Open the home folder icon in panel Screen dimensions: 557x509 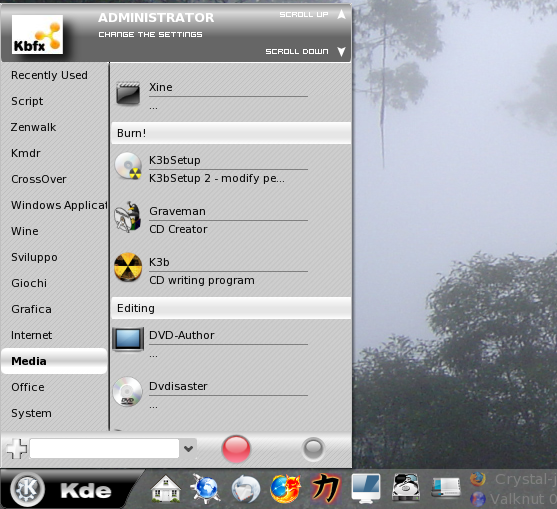(166, 489)
